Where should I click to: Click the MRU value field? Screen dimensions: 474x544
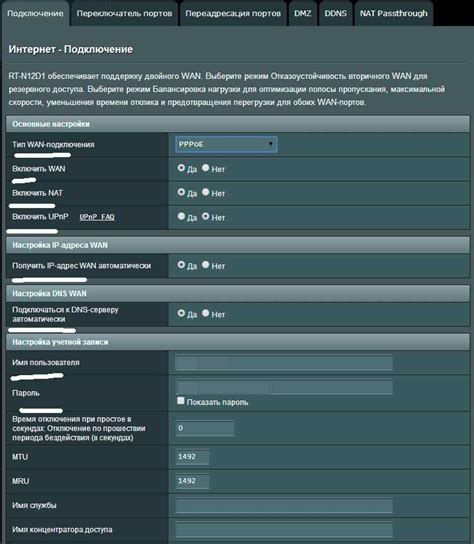click(192, 481)
